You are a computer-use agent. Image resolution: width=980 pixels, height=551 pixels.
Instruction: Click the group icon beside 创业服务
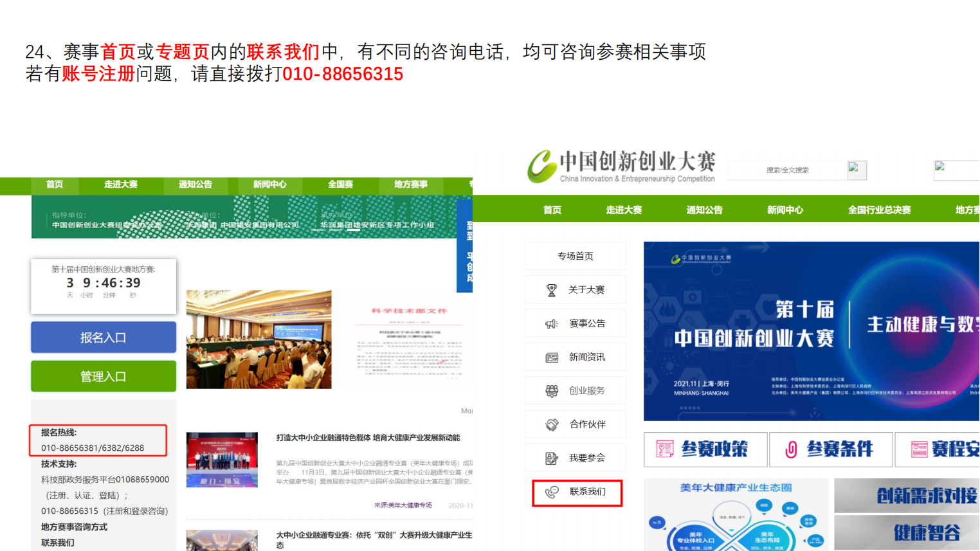(552, 391)
